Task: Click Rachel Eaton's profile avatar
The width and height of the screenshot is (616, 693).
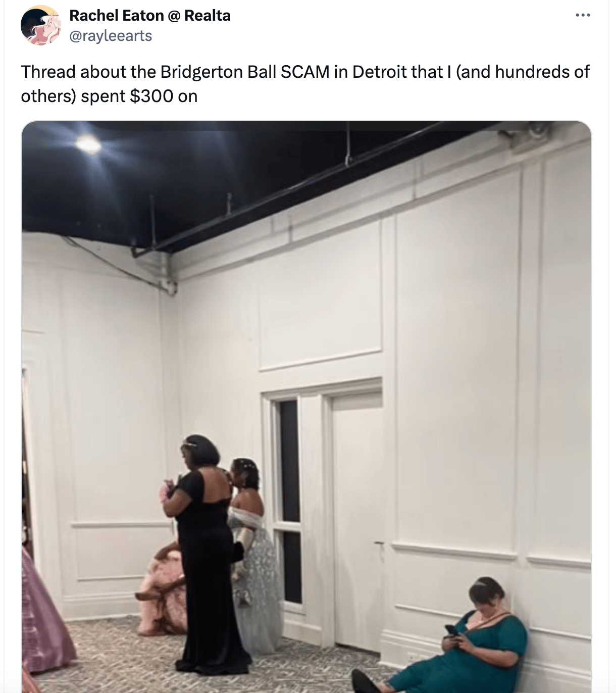Action: 41,25
